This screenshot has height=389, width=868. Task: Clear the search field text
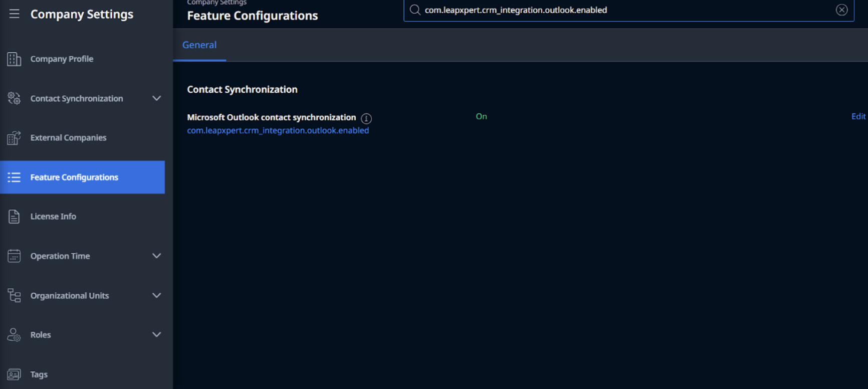click(x=842, y=10)
